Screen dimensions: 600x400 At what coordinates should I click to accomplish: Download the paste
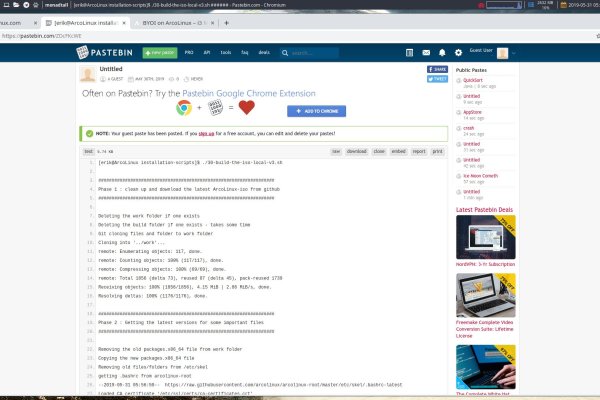357,150
